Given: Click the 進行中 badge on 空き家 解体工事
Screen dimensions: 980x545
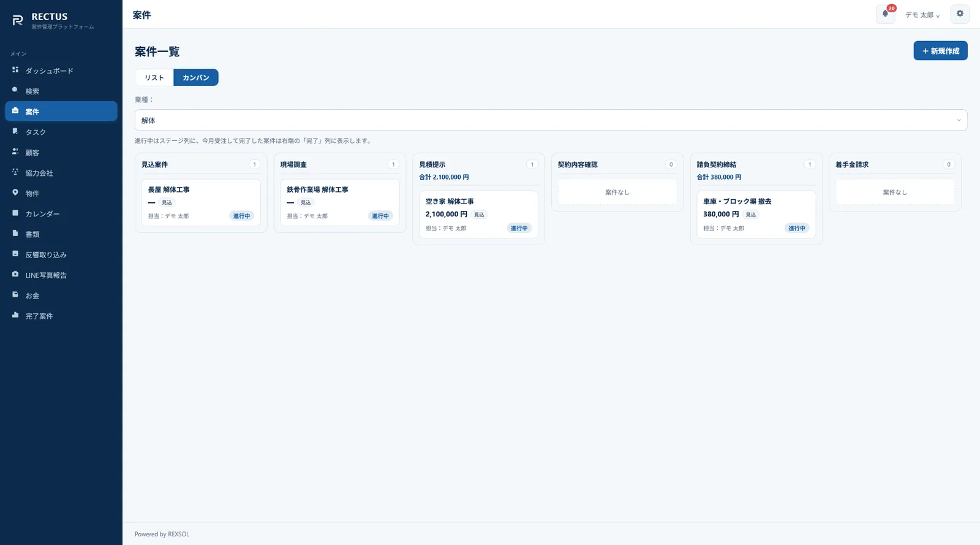Looking at the screenshot, I should [519, 228].
